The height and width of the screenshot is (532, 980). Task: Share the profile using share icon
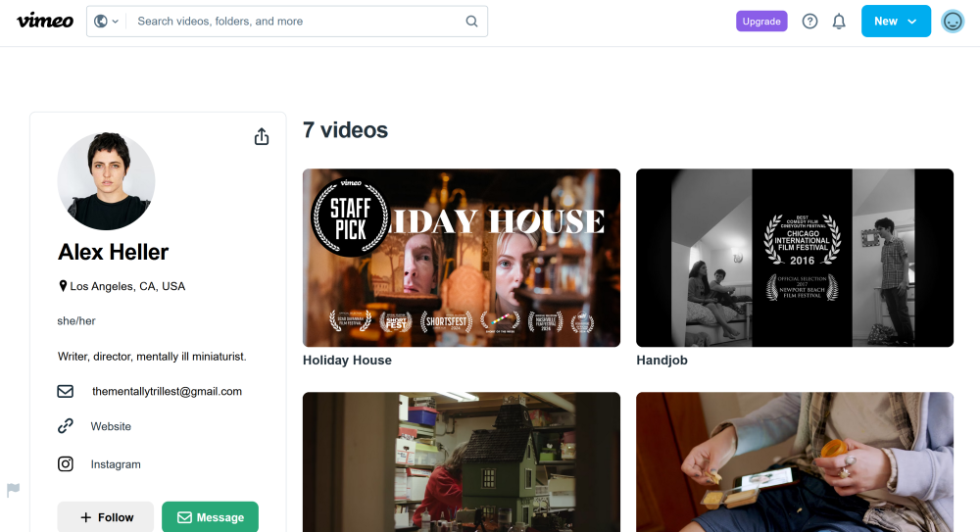(x=262, y=137)
